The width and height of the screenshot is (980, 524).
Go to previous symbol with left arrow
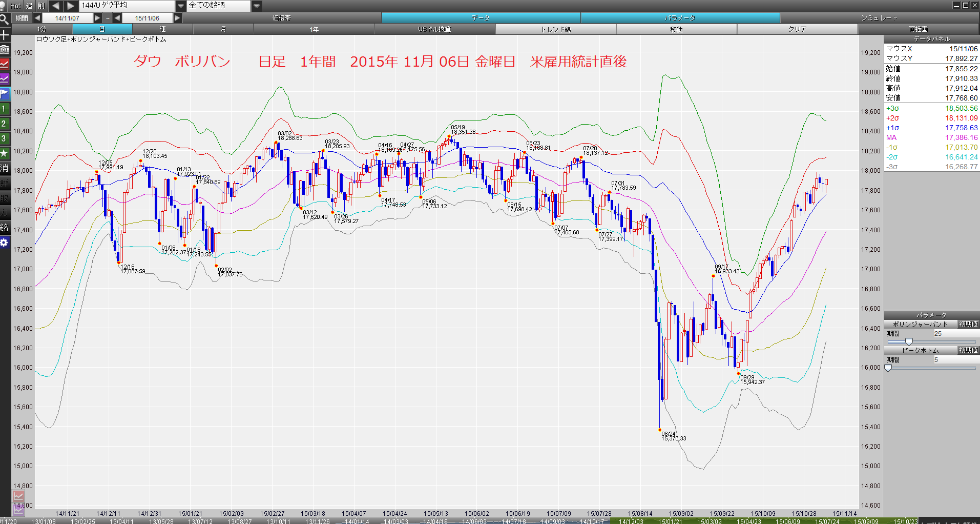pyautogui.click(x=55, y=6)
